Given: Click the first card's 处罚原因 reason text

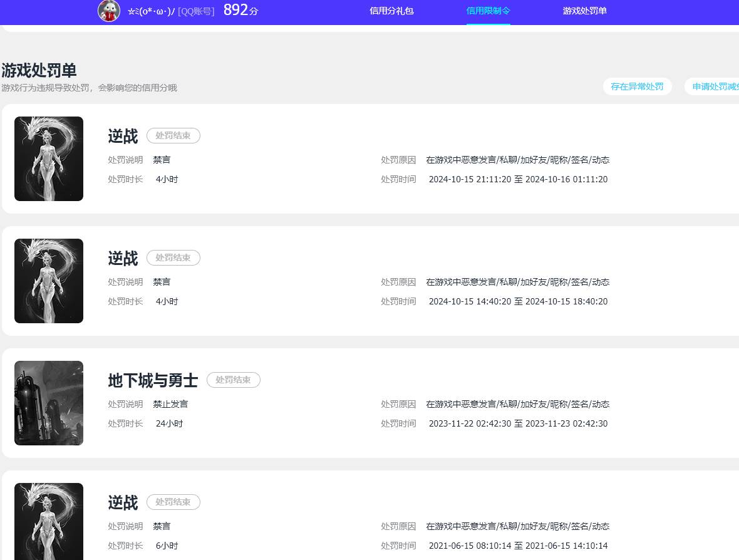Looking at the screenshot, I should [x=517, y=160].
